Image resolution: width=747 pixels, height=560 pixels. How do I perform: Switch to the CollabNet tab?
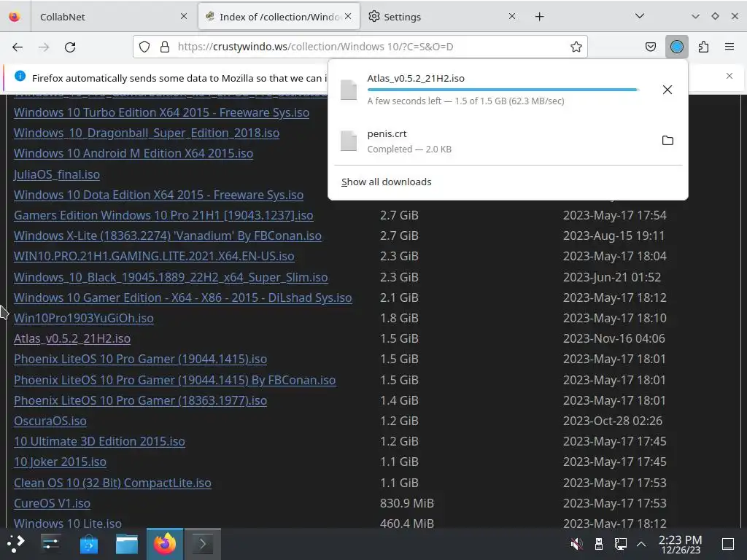[113, 17]
